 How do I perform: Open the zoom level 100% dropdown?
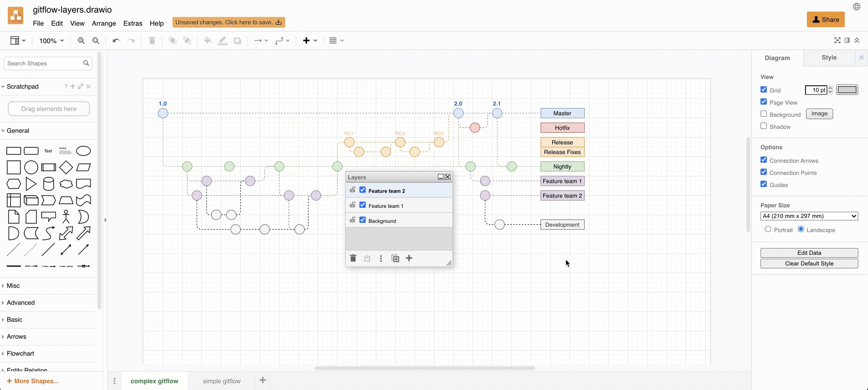point(51,41)
